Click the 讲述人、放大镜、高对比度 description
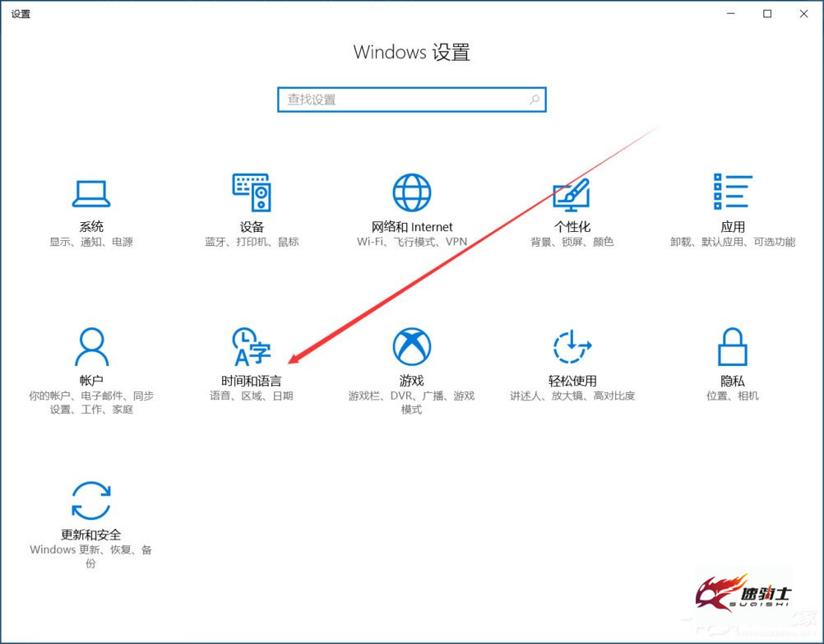 point(572,396)
